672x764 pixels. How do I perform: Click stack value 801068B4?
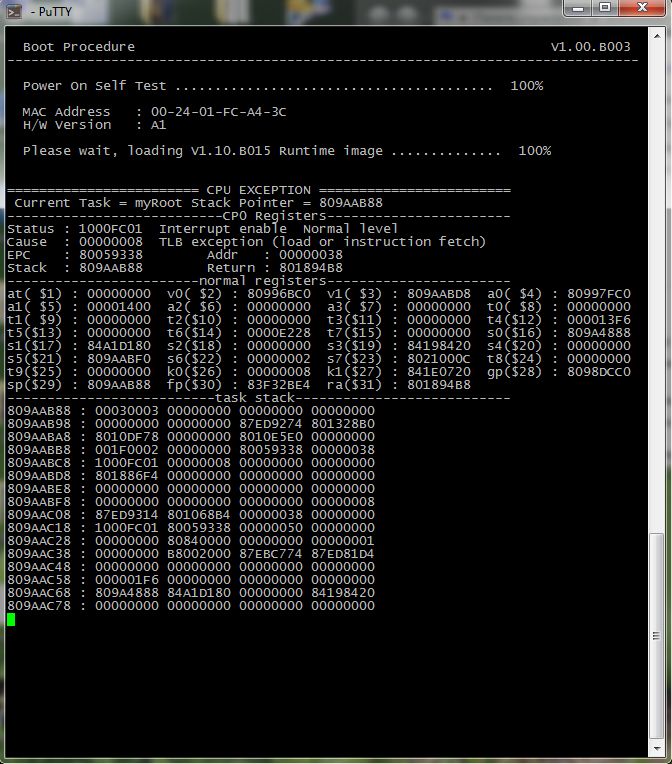(x=199, y=515)
